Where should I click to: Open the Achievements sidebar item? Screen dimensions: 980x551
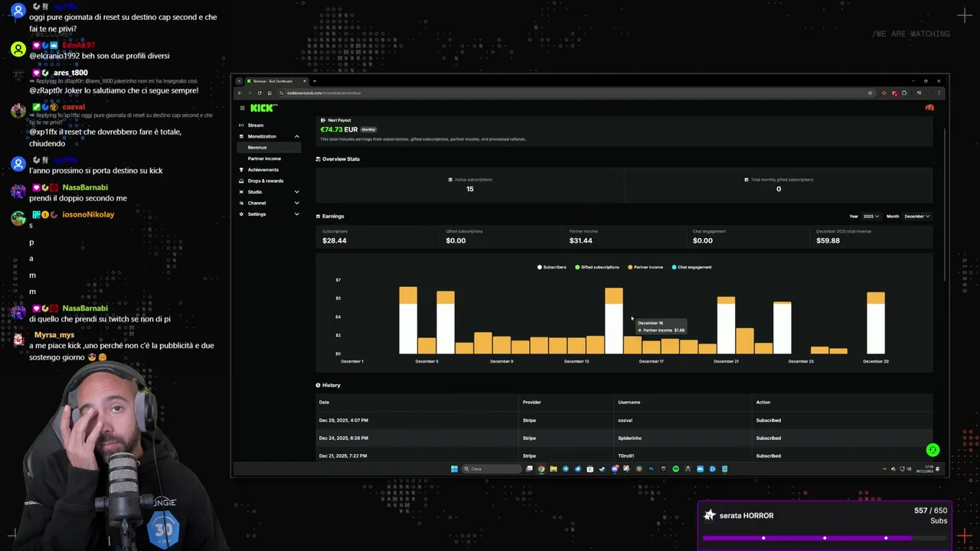click(263, 170)
